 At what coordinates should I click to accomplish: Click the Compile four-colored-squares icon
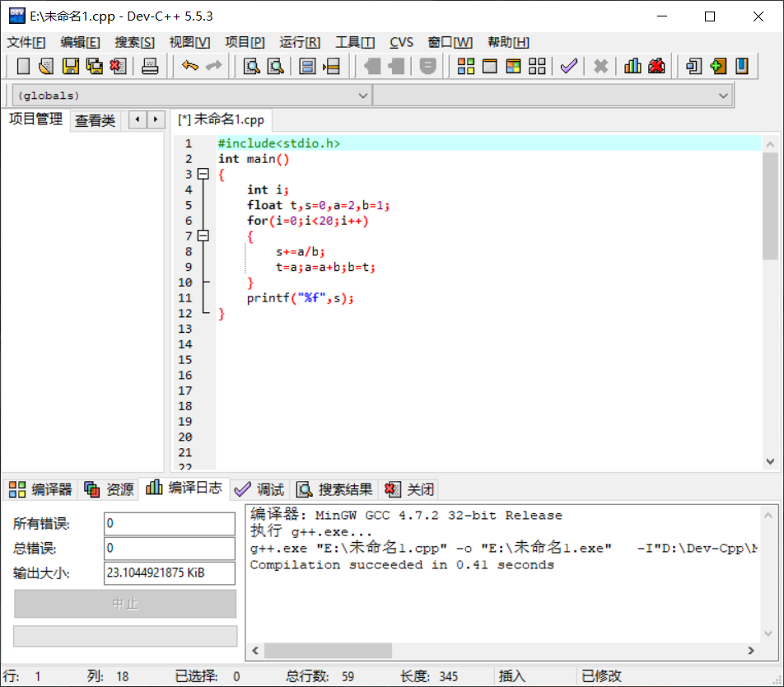(x=466, y=66)
